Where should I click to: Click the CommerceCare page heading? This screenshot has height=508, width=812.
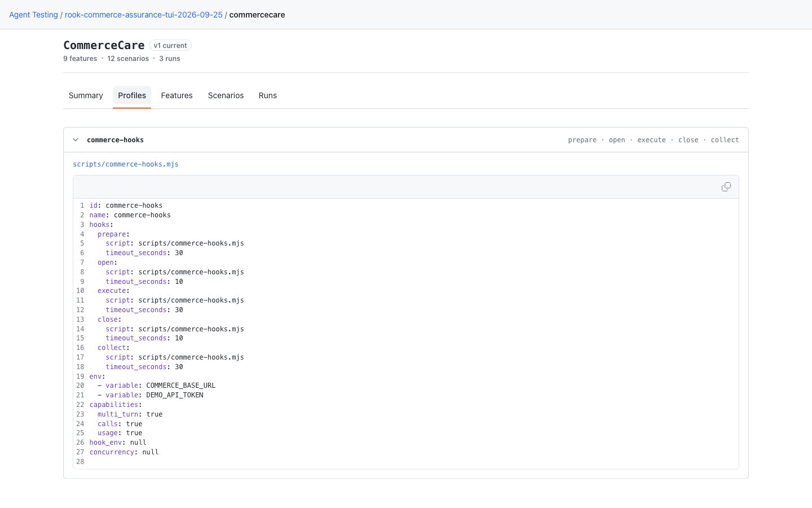[x=104, y=45]
